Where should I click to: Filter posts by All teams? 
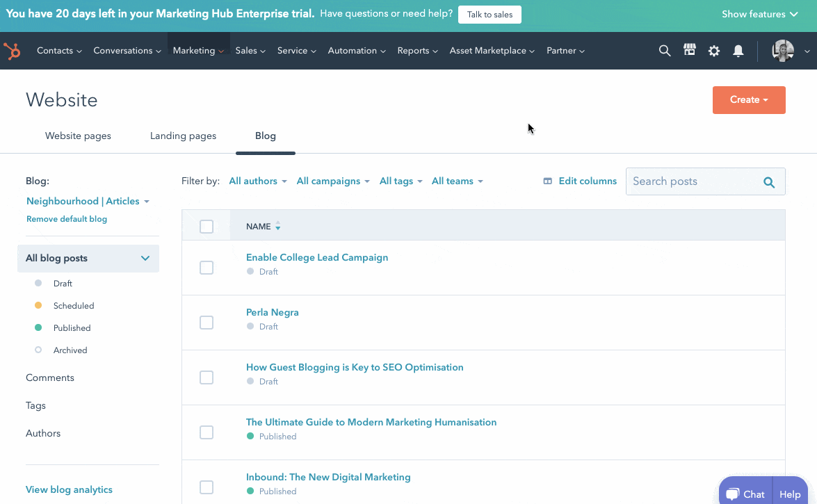pos(457,181)
